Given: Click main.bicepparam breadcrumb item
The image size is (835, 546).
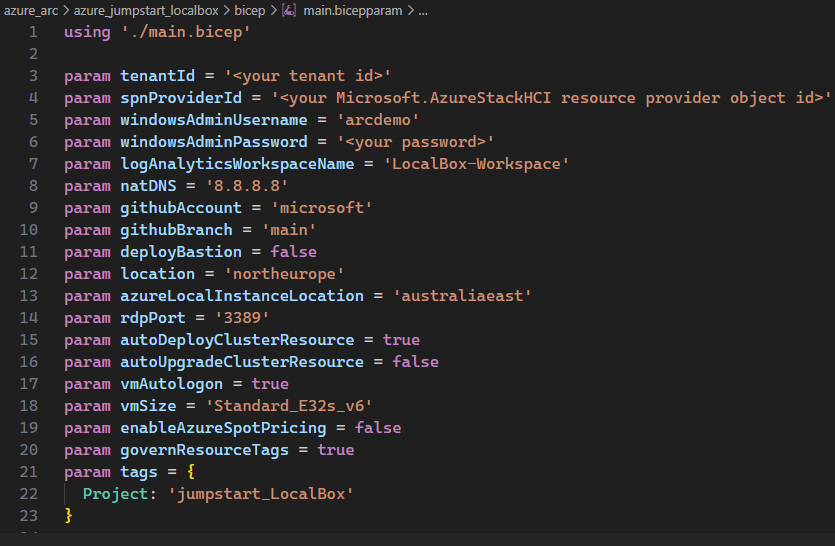Looking at the screenshot, I should coord(353,11).
